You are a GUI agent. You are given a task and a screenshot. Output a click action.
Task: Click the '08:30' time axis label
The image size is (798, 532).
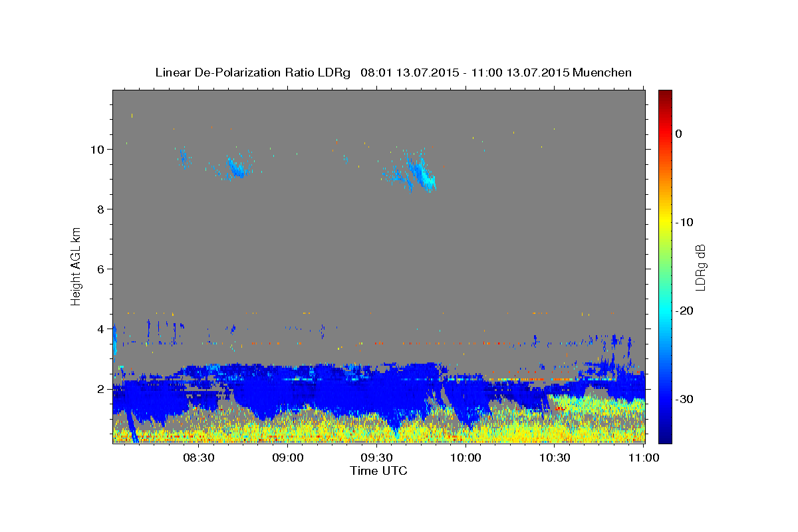pyautogui.click(x=198, y=458)
